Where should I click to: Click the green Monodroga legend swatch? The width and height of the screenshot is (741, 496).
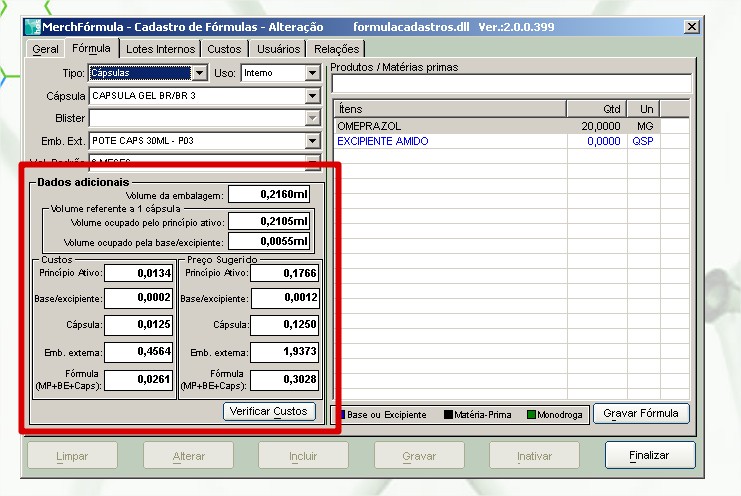pyautogui.click(x=531, y=414)
